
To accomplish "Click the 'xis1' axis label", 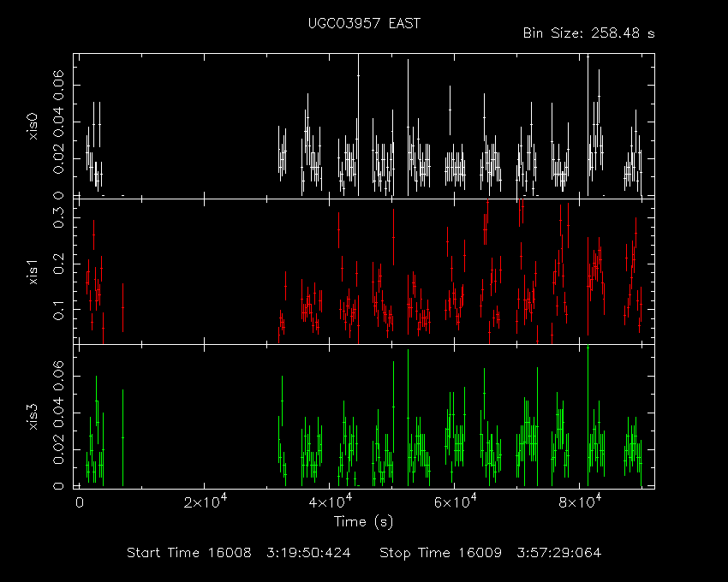I will pyautogui.click(x=33, y=271).
